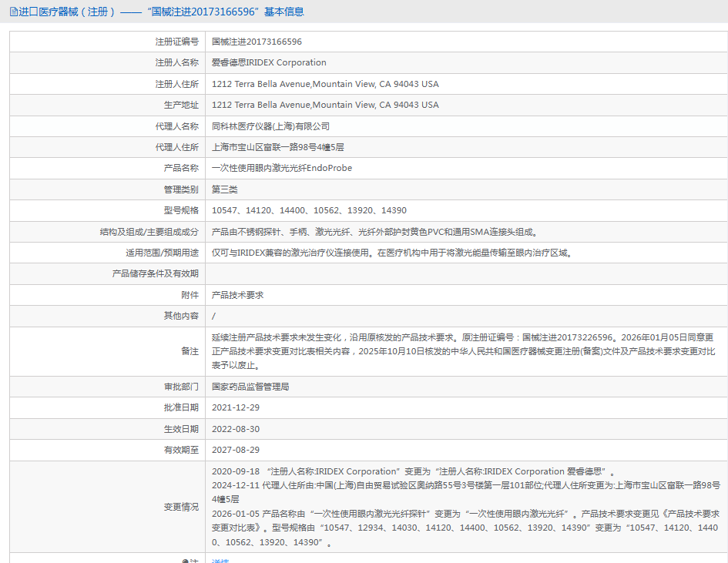Click the 备注 remarks paragraph
Image resolution: width=728 pixels, height=563 pixels.
(463, 351)
